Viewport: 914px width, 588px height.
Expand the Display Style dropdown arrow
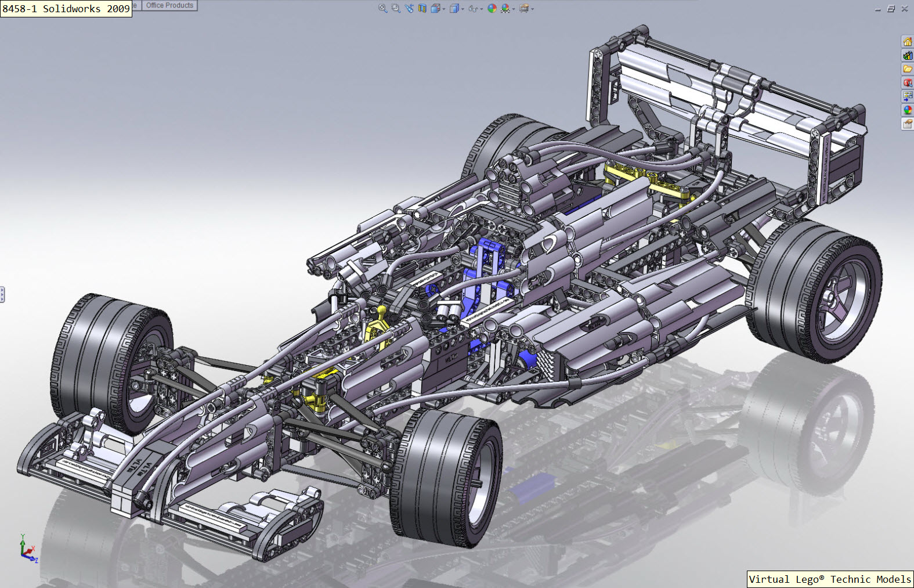(463, 9)
